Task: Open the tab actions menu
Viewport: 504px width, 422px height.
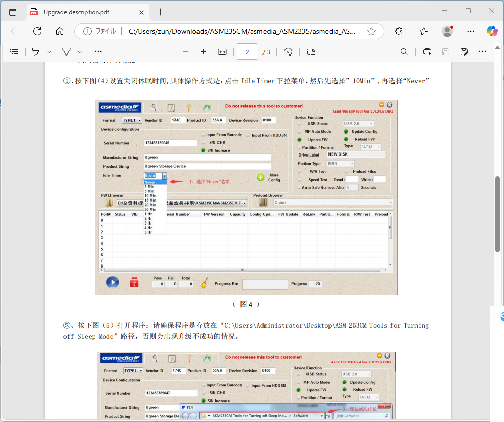Action: point(13,12)
